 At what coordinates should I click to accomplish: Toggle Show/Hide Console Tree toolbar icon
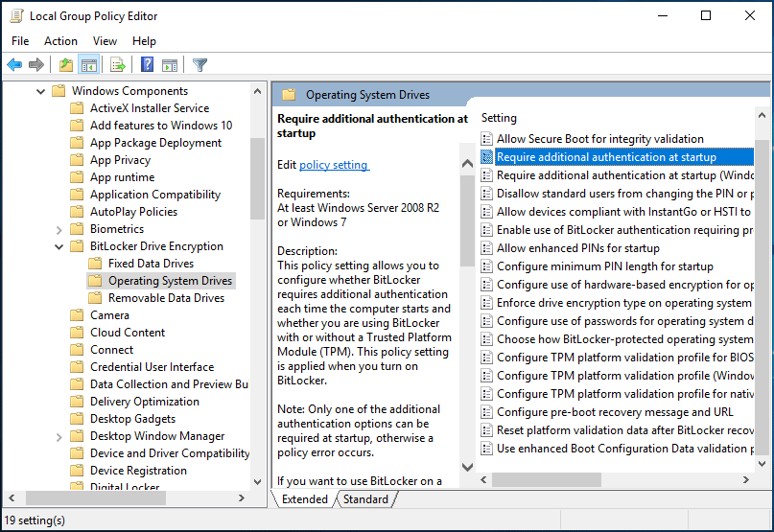coord(88,65)
